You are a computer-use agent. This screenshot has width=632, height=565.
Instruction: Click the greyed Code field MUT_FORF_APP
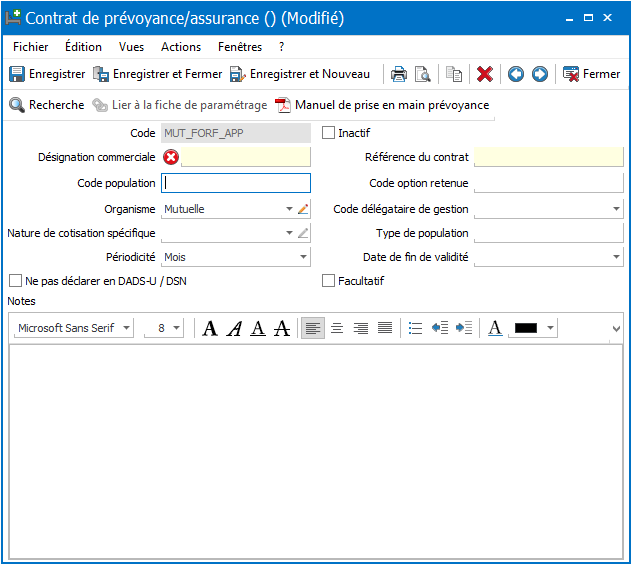coord(236,133)
